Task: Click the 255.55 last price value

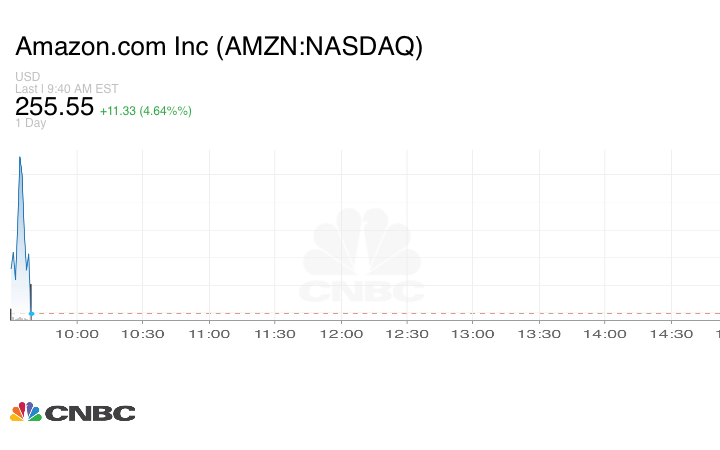Action: click(x=54, y=107)
